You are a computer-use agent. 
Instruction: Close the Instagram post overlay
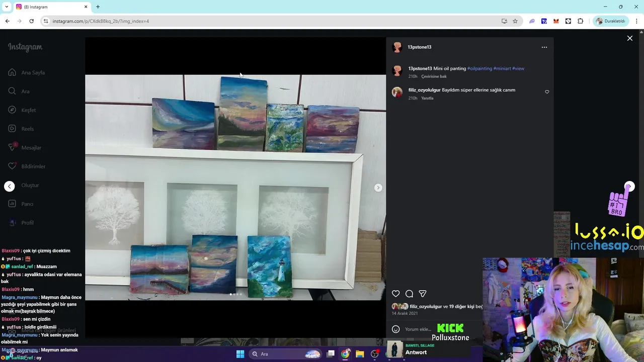click(x=629, y=38)
